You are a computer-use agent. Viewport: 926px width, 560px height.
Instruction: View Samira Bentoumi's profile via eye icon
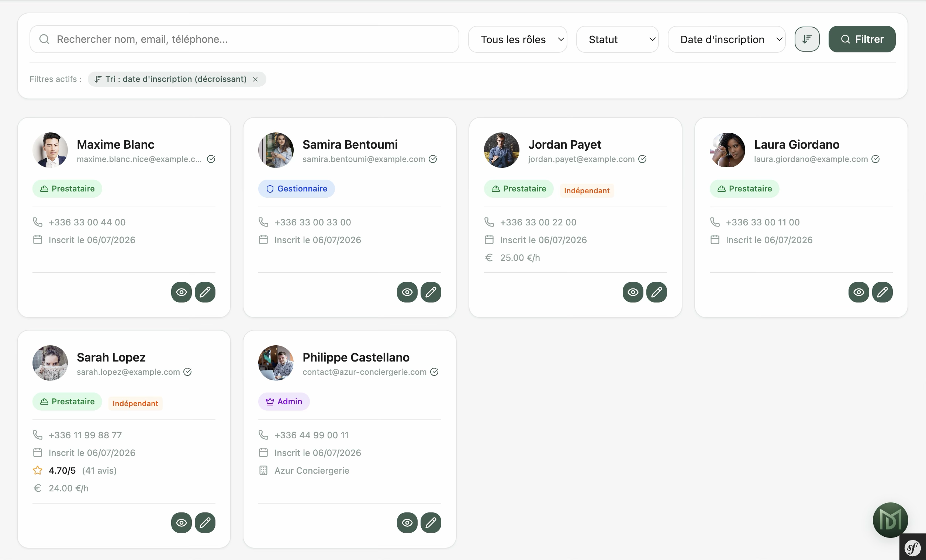(407, 292)
